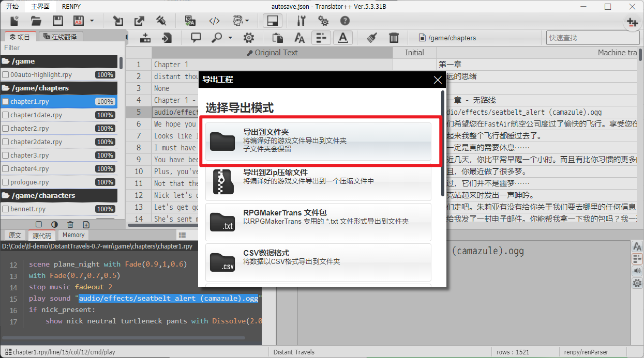Expand the dropdown arrow beside the magnifier
Screen dimensions: 644x358
coord(230,38)
